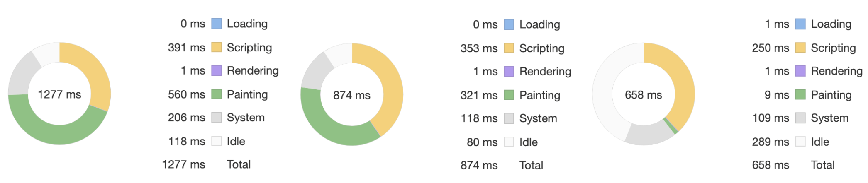Click the 658 ms label in the donut center

[x=643, y=95]
